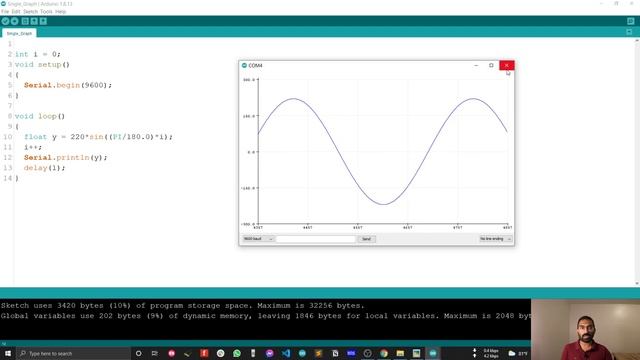
Task: Open the Serial Monitor magnifier icon
Action: tap(631, 21)
